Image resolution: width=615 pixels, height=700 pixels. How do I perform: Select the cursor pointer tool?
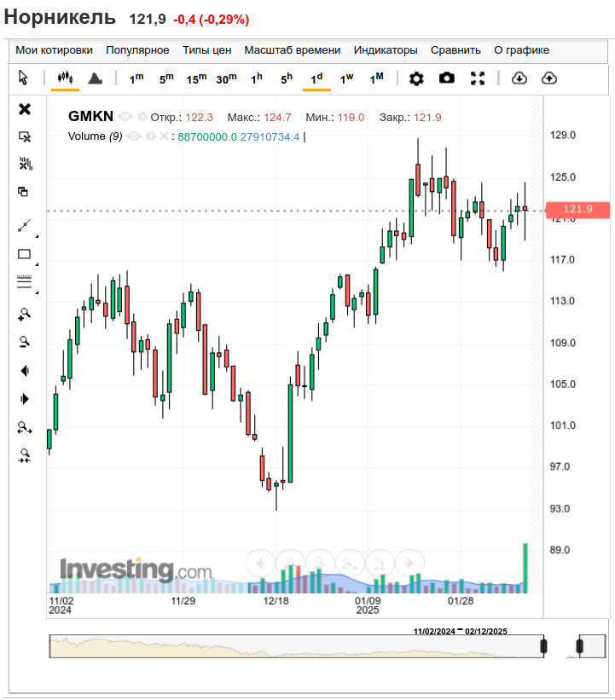pyautogui.click(x=23, y=78)
